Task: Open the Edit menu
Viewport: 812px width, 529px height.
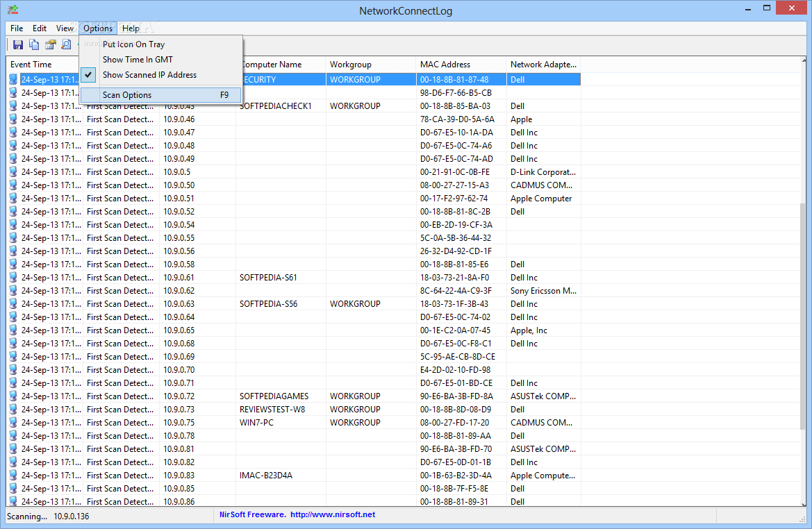Action: (40, 28)
